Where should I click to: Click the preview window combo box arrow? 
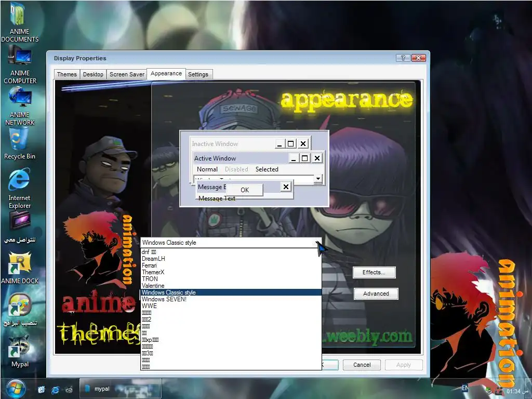pyautogui.click(x=318, y=179)
